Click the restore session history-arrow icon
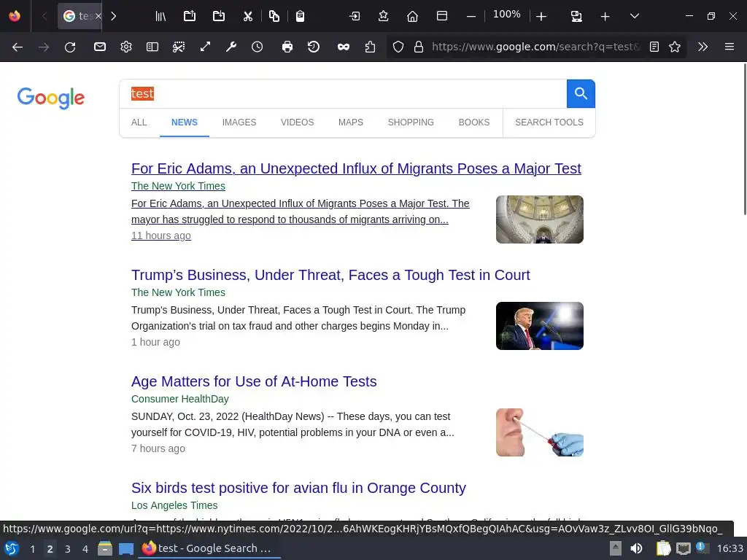Image resolution: width=747 pixels, height=560 pixels. click(x=314, y=47)
